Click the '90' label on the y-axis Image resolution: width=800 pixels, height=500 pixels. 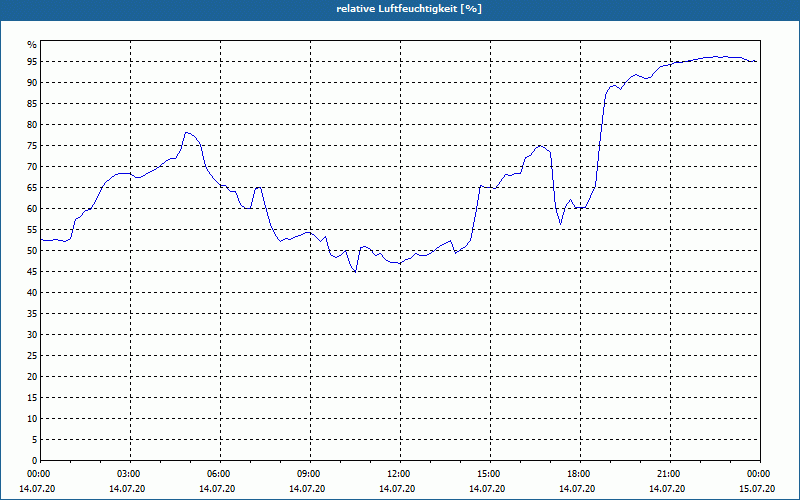32,83
